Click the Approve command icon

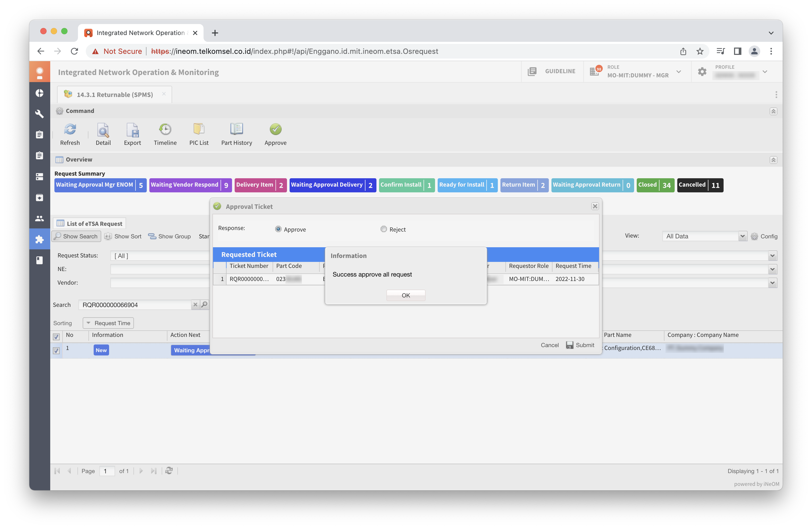(276, 129)
